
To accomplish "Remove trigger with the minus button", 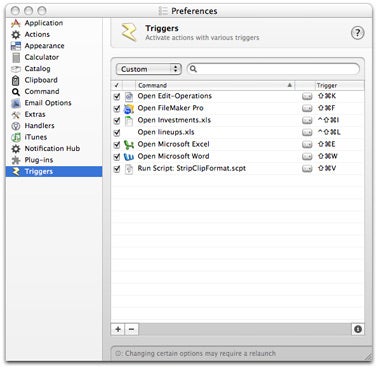I will click(x=131, y=329).
